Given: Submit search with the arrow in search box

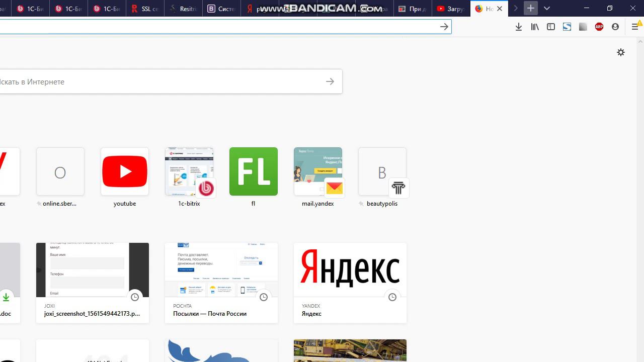Looking at the screenshot, I should 330,81.
